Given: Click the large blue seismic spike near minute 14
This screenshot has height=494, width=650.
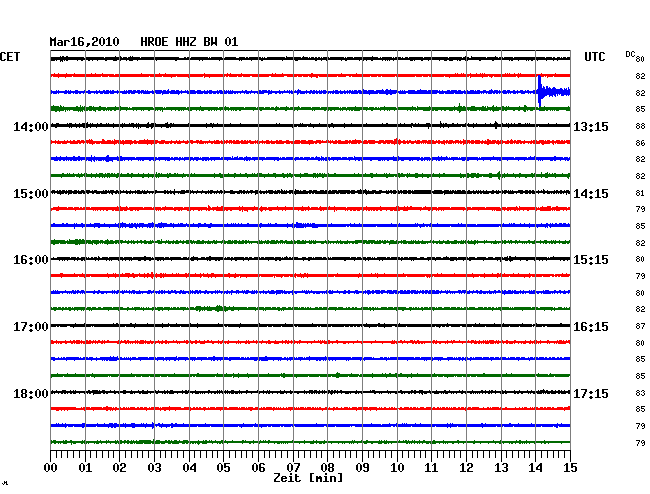Looking at the screenshot, I should click(x=540, y=92).
